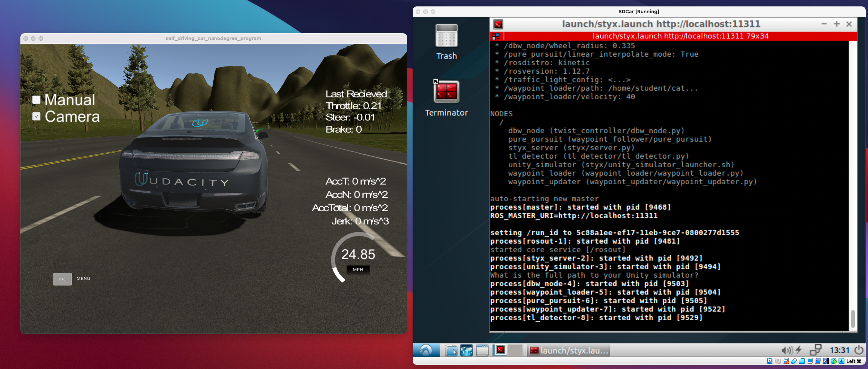Click the 'process[tl_detector-8]' terminal line
Viewport: 868px width, 369px height.
596,318
